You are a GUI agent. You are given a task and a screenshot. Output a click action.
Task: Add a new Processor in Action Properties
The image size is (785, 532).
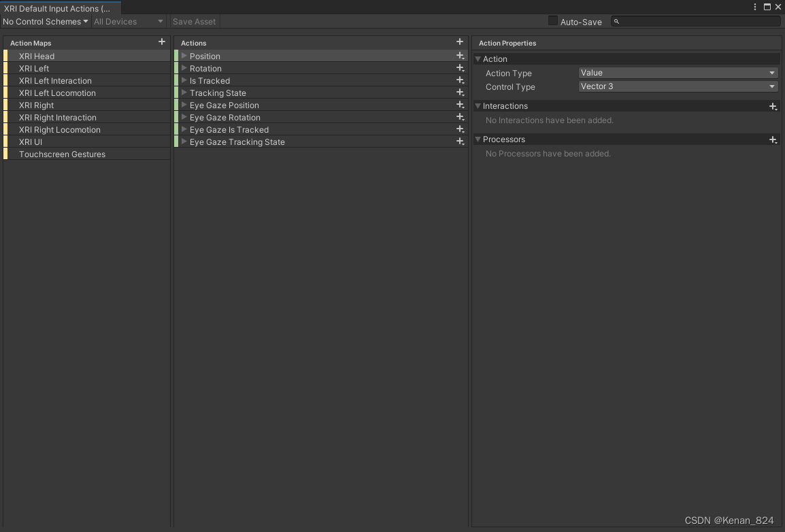(773, 139)
